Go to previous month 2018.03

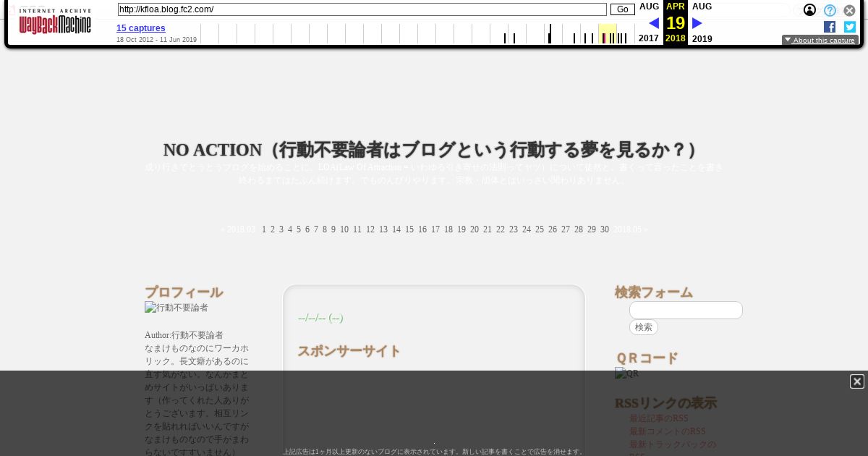(238, 229)
